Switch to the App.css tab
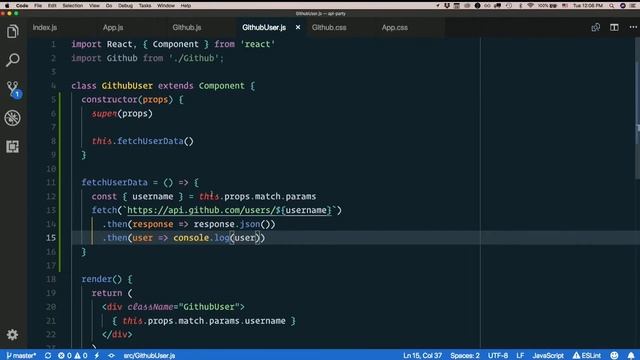 pos(395,27)
